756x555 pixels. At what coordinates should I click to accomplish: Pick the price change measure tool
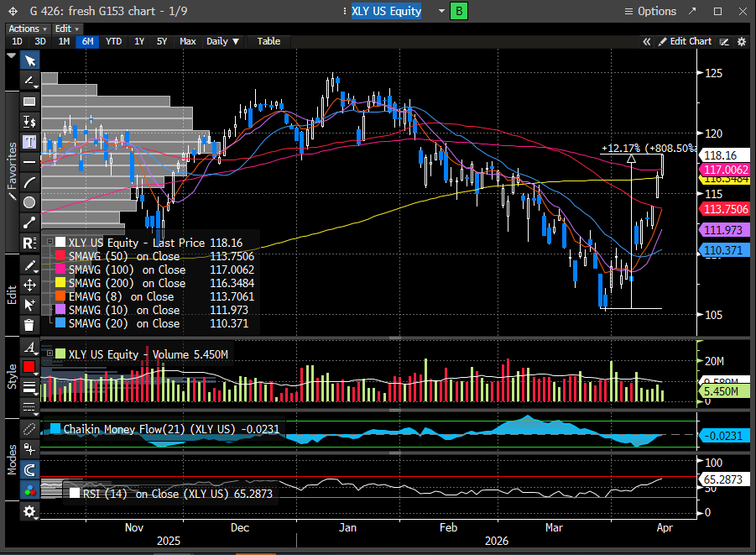(x=29, y=122)
